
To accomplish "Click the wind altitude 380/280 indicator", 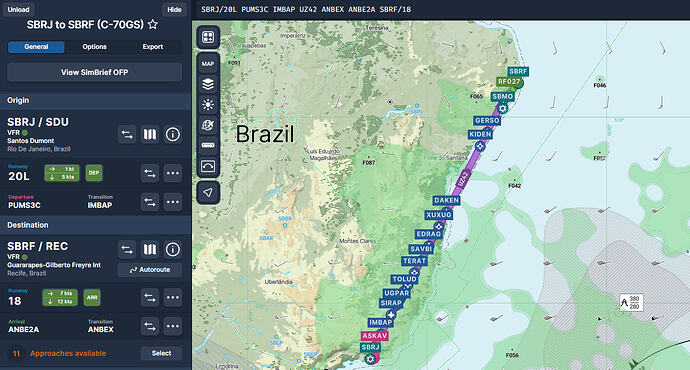I will tap(631, 302).
